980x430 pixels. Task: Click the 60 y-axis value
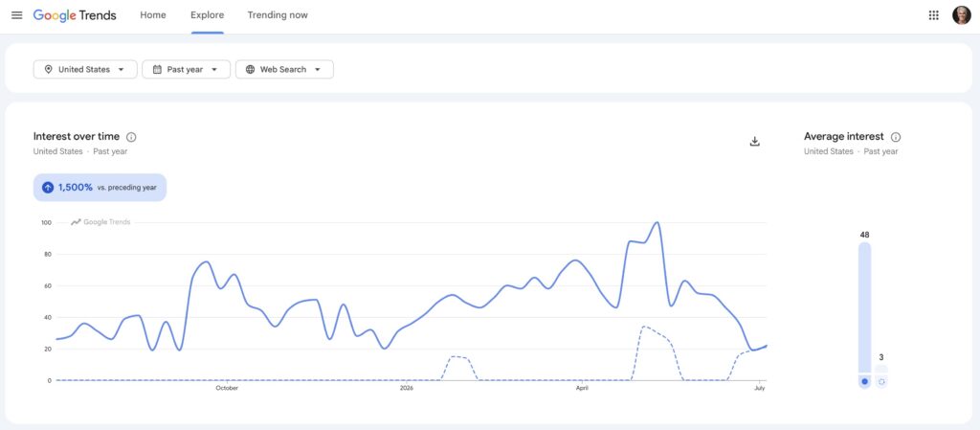point(48,285)
